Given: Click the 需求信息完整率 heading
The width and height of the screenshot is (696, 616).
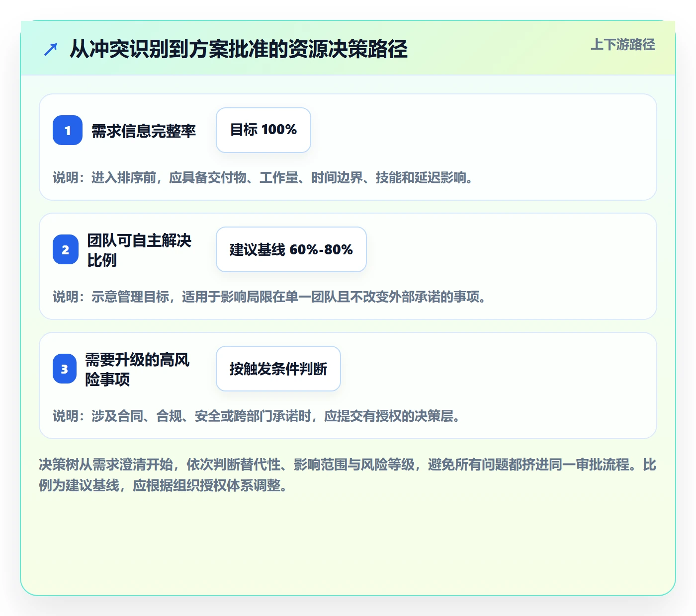Looking at the screenshot, I should click(144, 131).
